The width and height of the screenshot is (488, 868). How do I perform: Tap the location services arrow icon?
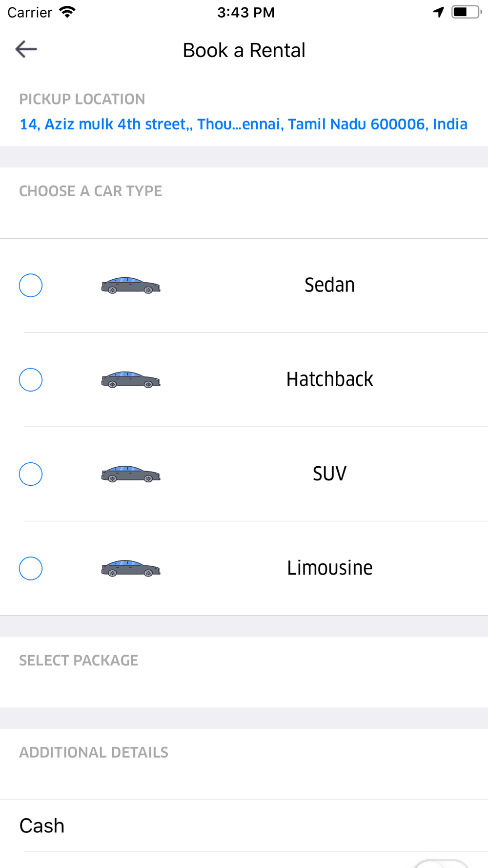438,12
